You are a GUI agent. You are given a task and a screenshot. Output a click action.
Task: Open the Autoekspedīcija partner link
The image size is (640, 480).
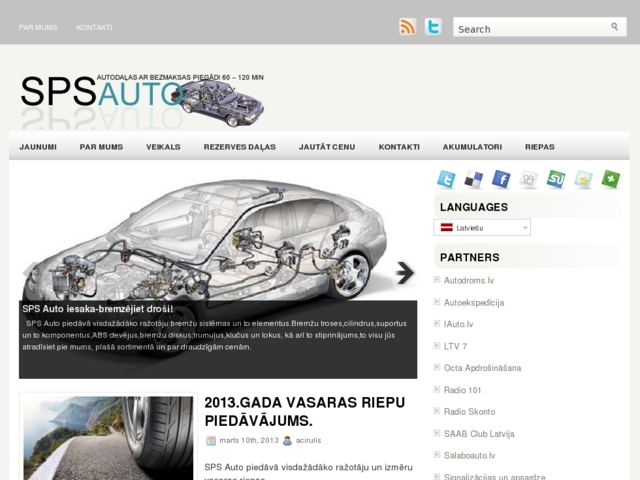point(474,303)
